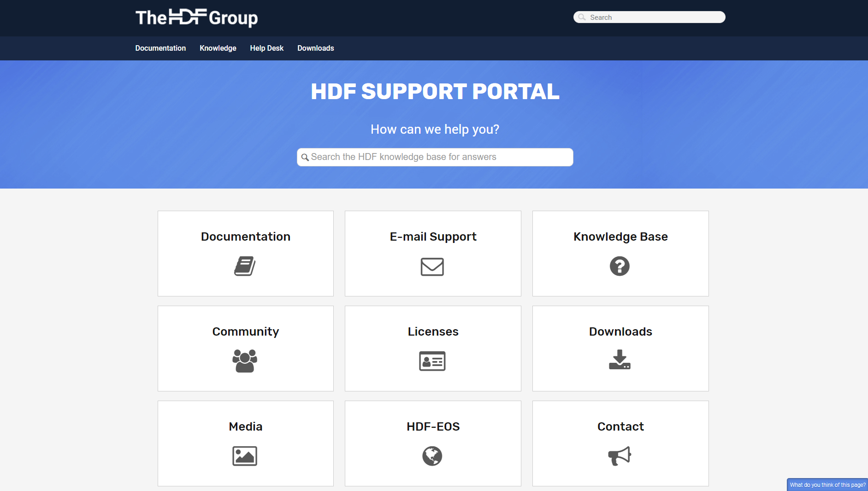Open the Media card title

pyautogui.click(x=246, y=426)
